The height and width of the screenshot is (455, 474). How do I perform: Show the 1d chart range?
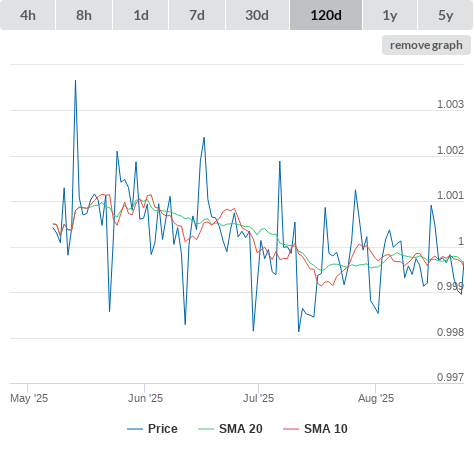[x=141, y=15]
